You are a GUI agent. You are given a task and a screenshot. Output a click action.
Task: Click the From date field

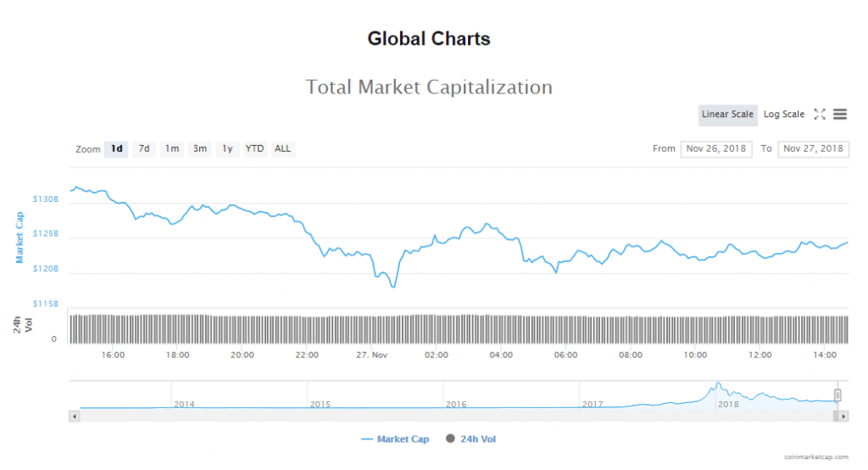pyautogui.click(x=716, y=148)
